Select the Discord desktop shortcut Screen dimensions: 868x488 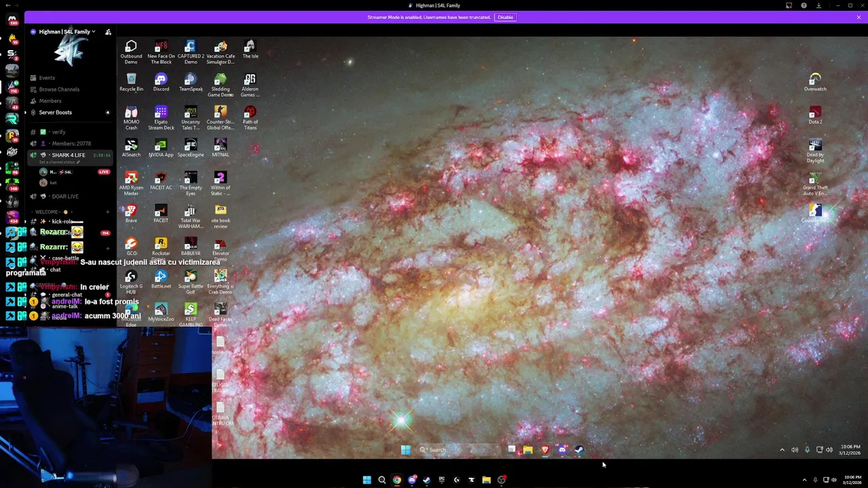pyautogui.click(x=161, y=83)
